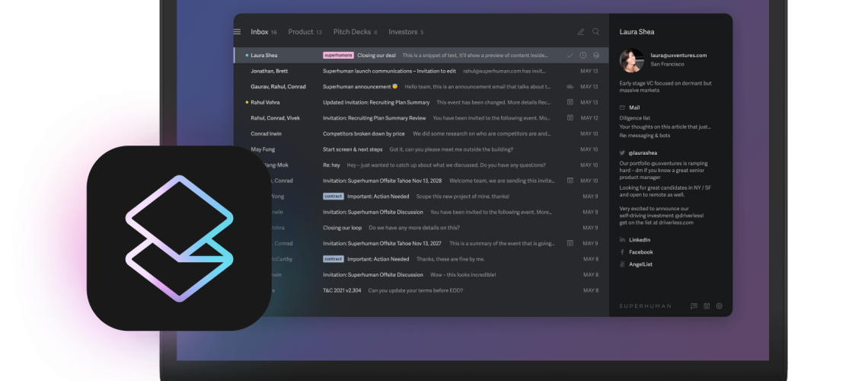The image size is (868, 381).
Task: Click Laura Shea name heading in contact panel
Action: click(x=637, y=32)
